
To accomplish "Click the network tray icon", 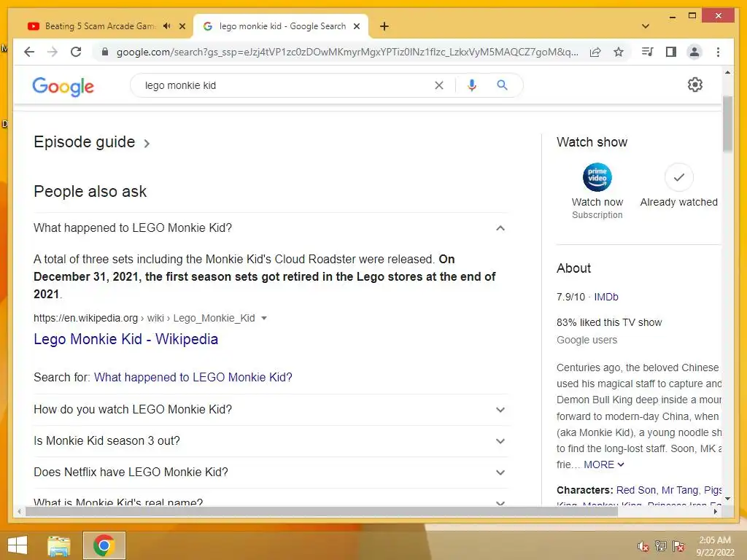I will (661, 546).
